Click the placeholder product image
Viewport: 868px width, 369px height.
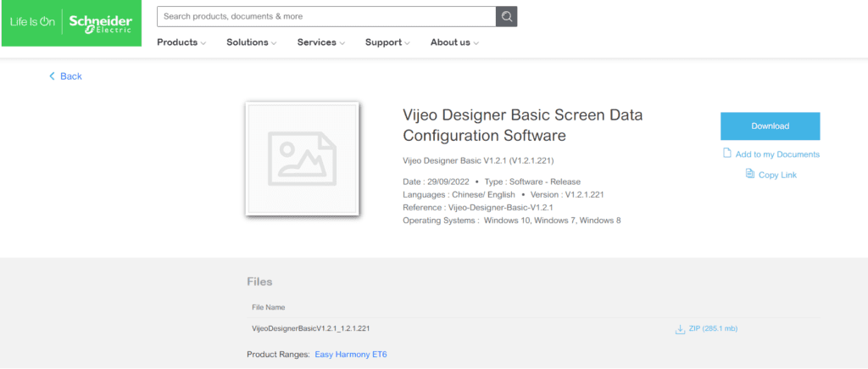(x=303, y=159)
